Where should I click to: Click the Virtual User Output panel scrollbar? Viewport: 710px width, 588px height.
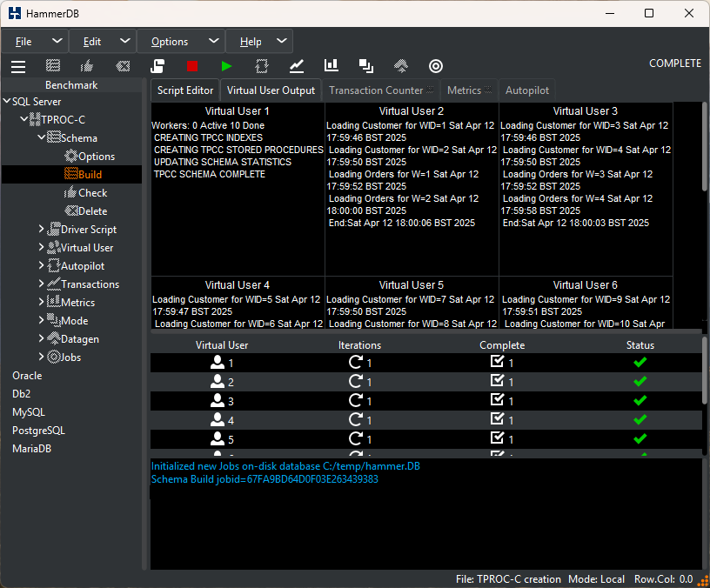click(x=704, y=147)
